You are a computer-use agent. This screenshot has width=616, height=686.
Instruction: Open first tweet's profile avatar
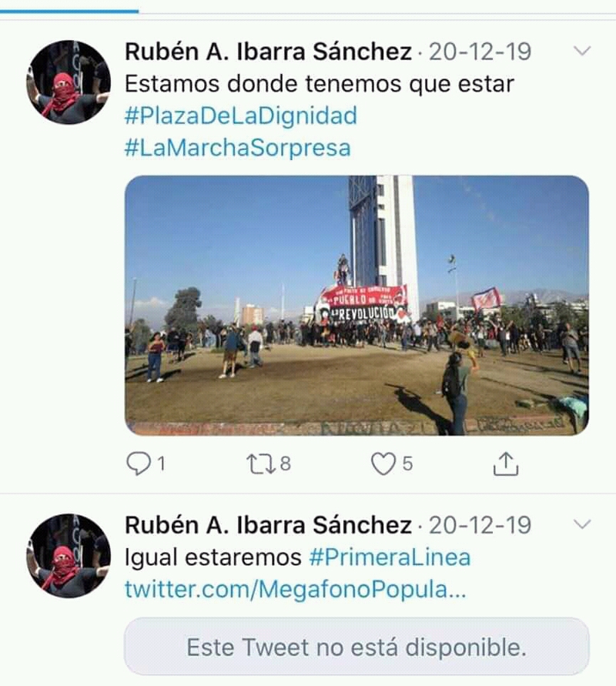(69, 82)
